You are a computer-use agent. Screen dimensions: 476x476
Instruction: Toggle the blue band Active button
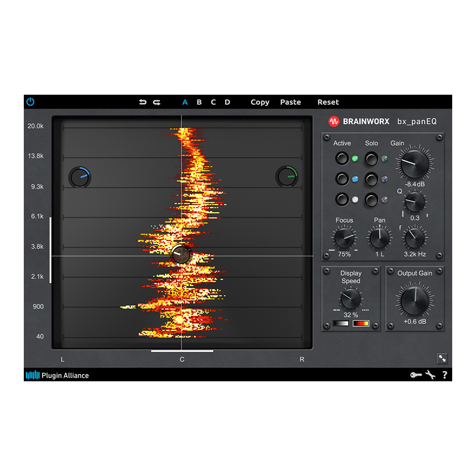pyautogui.click(x=342, y=179)
